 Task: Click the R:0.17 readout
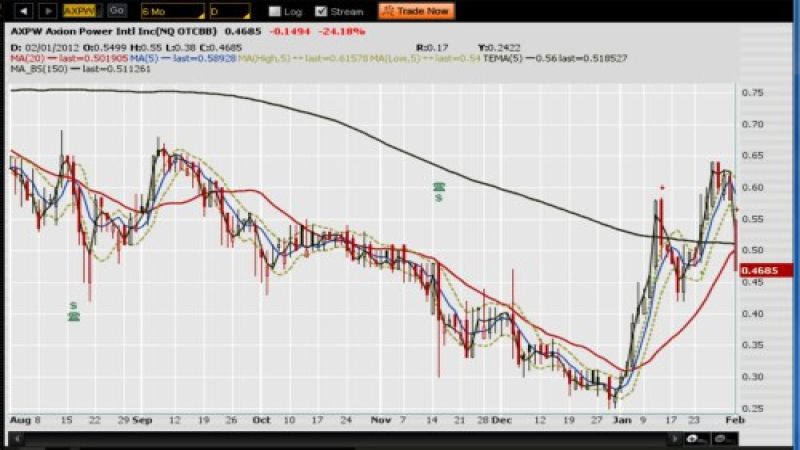point(432,47)
